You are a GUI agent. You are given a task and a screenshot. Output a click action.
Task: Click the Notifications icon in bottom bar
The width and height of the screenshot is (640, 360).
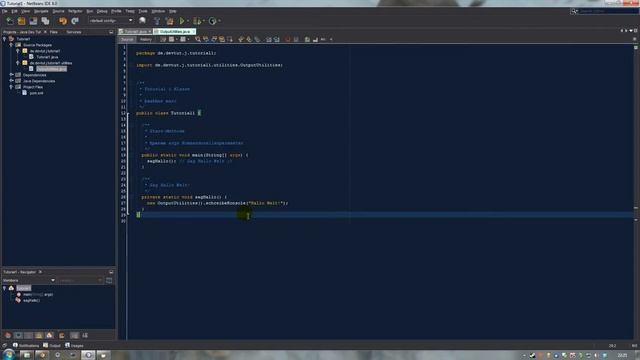coord(15,345)
